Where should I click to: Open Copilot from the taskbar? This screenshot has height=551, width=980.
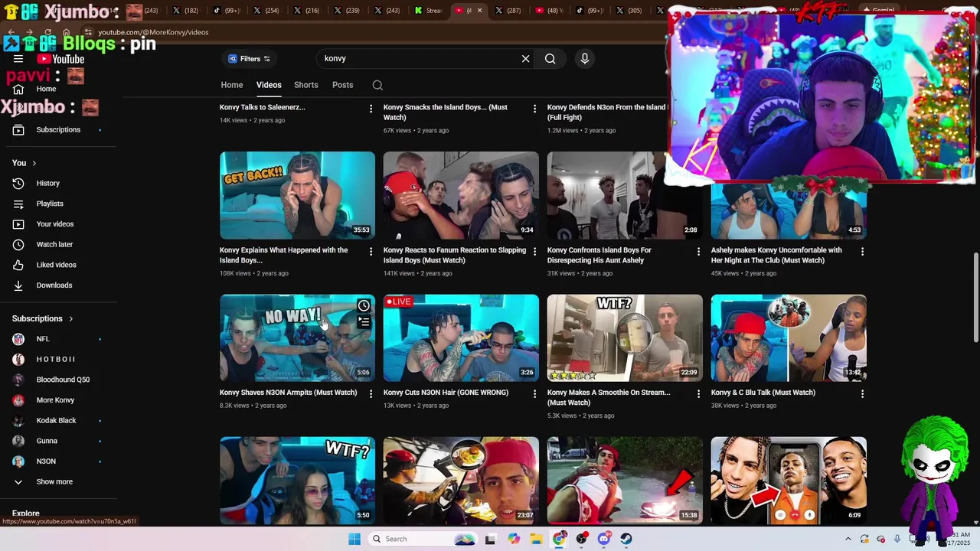point(514,539)
